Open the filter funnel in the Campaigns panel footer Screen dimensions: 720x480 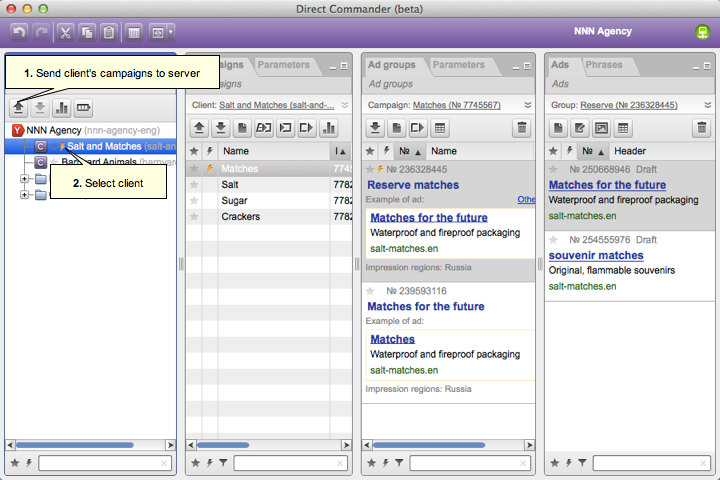click(x=223, y=463)
